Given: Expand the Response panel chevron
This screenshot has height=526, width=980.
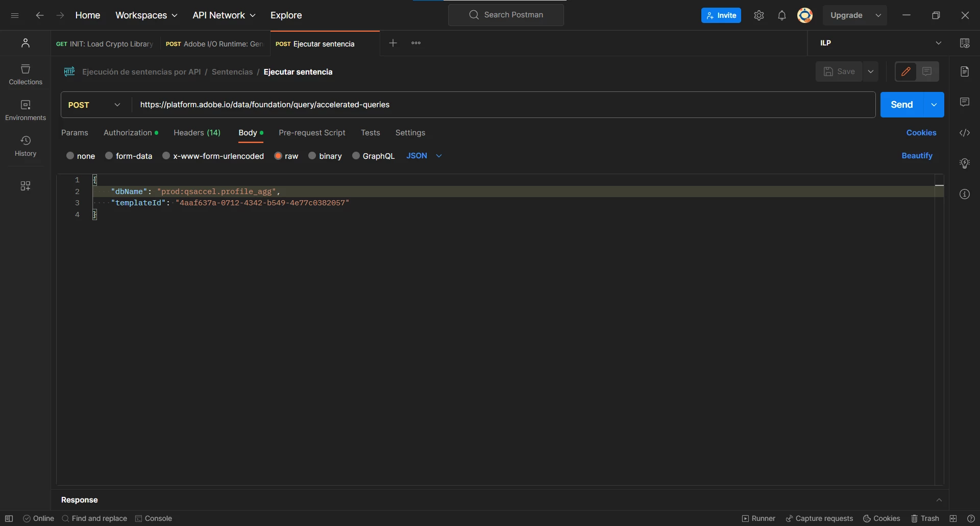Looking at the screenshot, I should point(939,500).
